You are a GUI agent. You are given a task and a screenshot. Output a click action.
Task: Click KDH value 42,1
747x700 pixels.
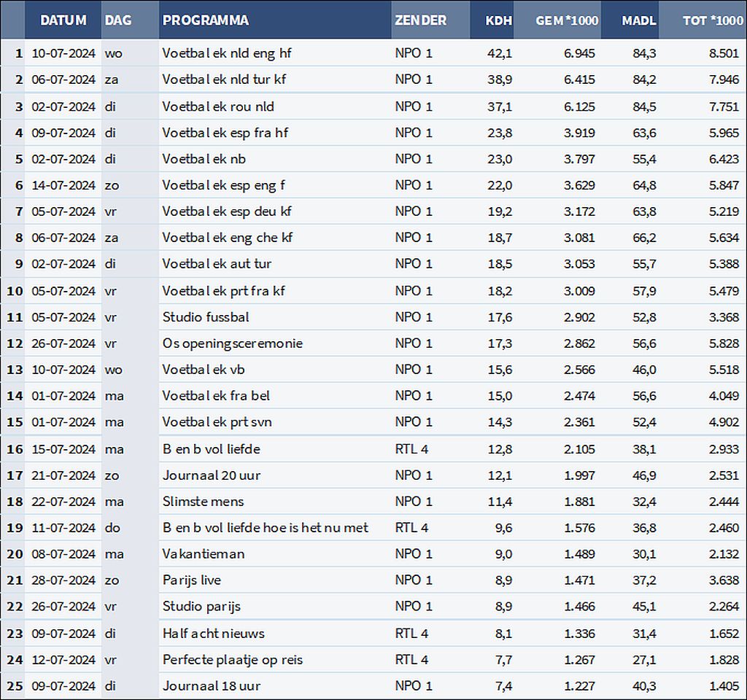500,53
